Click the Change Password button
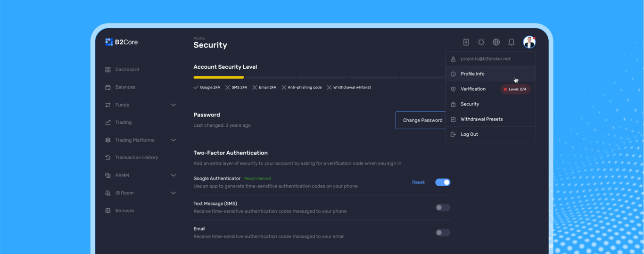Viewport: 644px width, 254px height. (x=421, y=120)
